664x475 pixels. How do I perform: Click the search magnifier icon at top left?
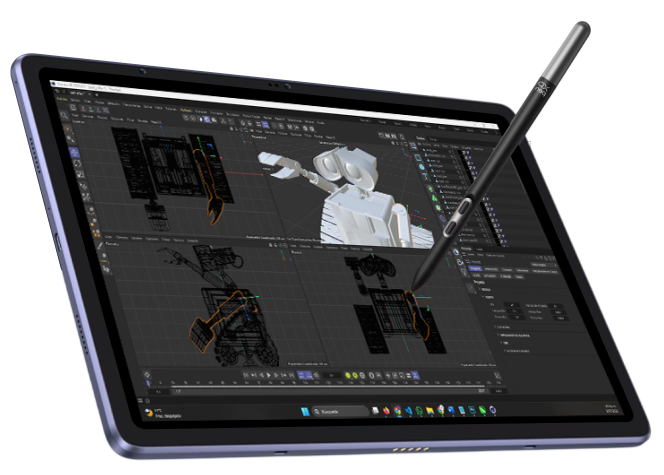(66, 114)
